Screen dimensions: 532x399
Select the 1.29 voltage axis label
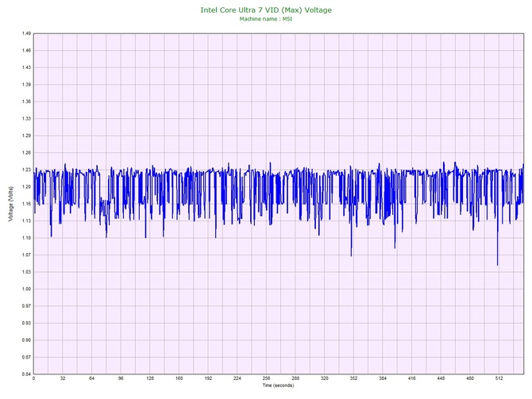pyautogui.click(x=26, y=136)
